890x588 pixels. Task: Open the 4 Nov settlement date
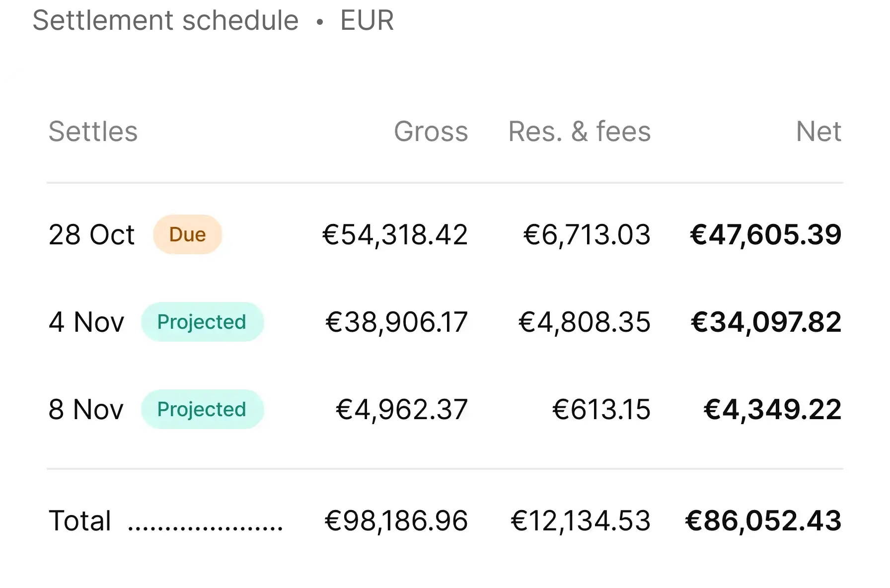click(86, 322)
